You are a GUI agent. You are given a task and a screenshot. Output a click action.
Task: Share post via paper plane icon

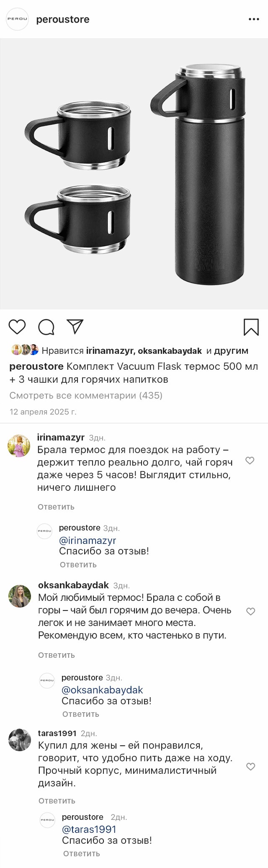75,327
